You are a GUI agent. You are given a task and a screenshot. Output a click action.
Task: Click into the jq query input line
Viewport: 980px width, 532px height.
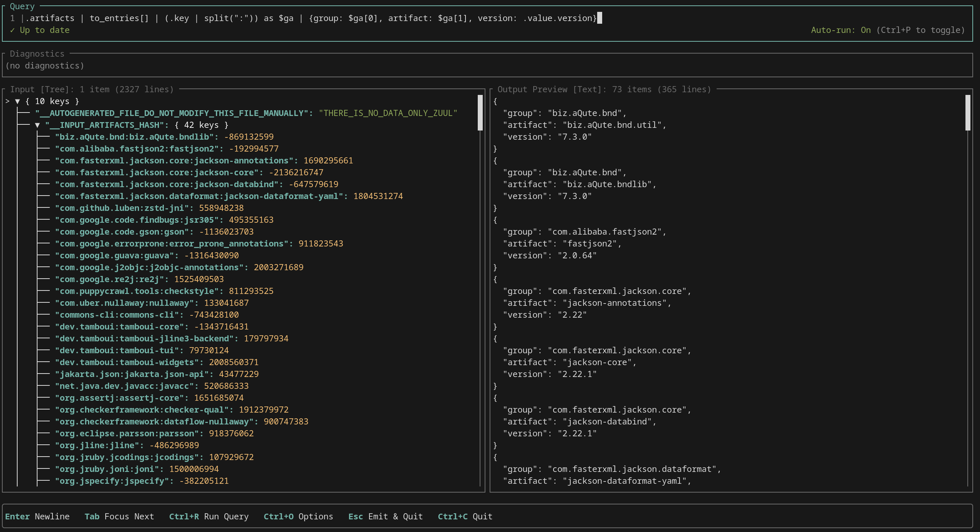[311, 18]
